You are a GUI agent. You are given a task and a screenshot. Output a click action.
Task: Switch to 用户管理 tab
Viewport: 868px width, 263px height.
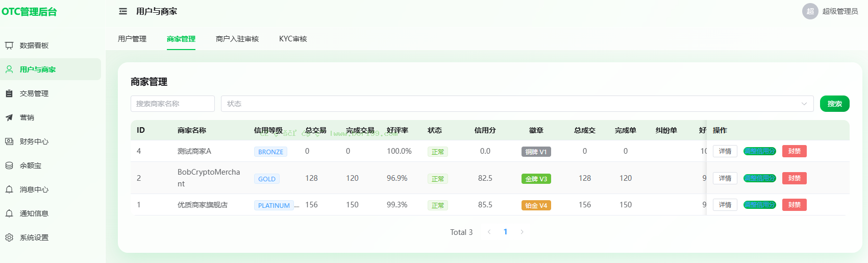click(x=132, y=39)
